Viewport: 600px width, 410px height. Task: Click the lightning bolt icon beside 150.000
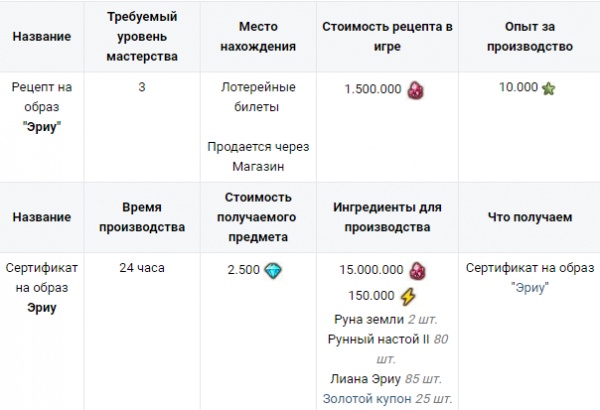pos(407,296)
